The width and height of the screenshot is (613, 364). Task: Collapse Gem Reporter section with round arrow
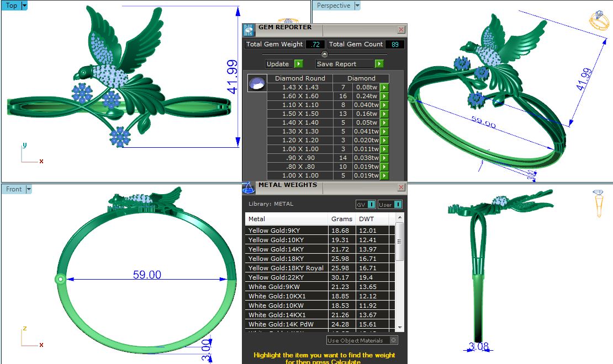tap(325, 54)
